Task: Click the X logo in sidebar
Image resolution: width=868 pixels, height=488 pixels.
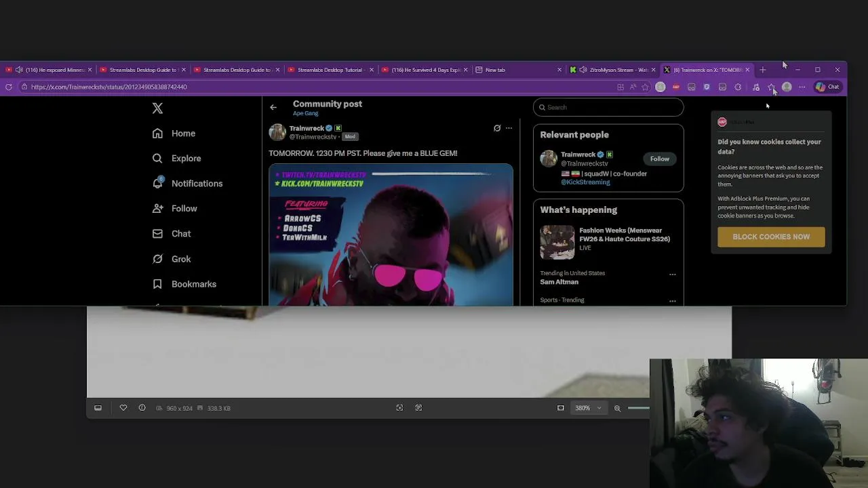Action: pos(157,108)
